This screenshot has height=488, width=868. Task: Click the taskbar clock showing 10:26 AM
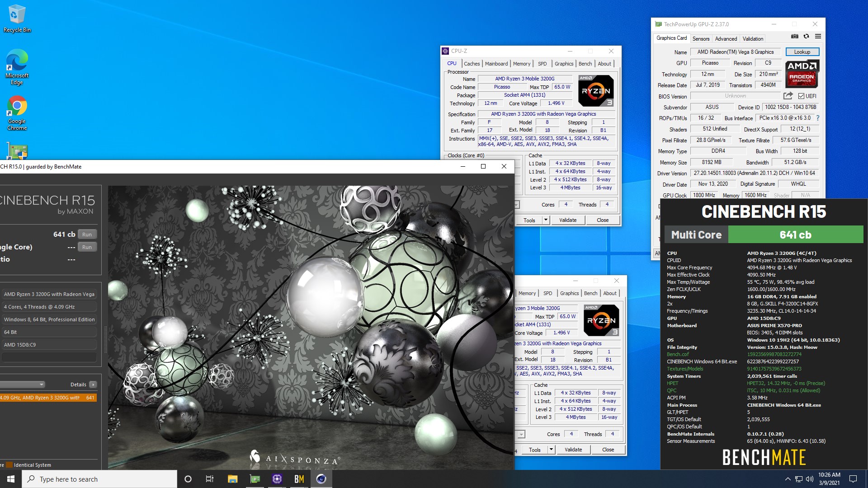tap(829, 479)
